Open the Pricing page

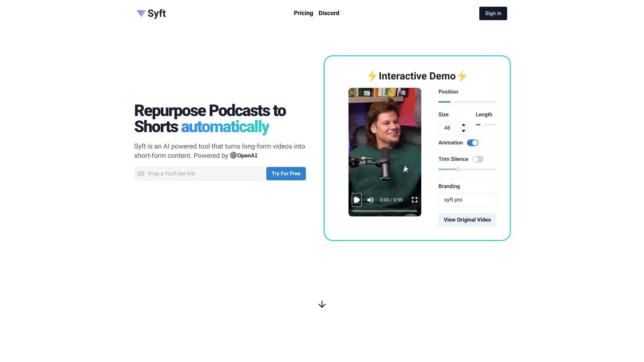(303, 13)
